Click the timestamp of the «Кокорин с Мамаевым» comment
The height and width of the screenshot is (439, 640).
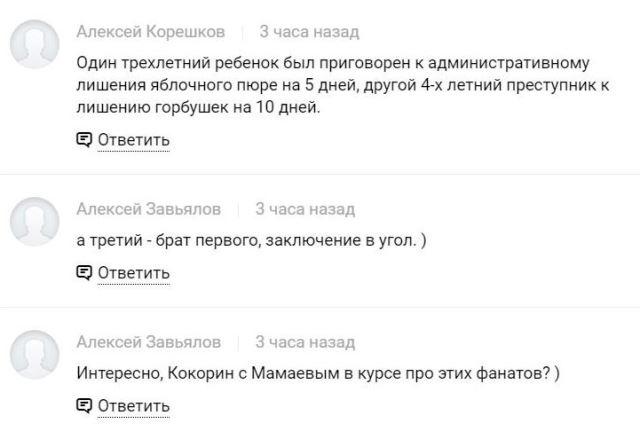pos(305,342)
